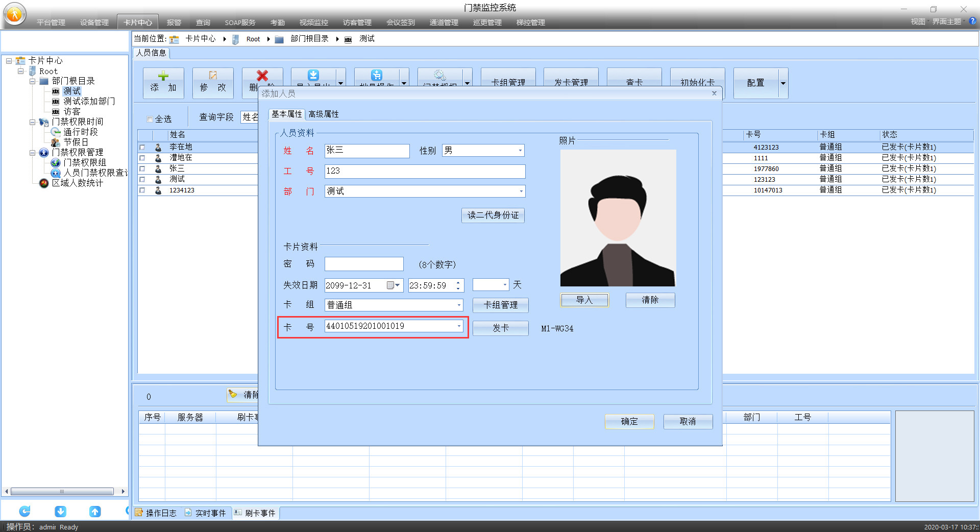980x532 pixels.
Task: Click the orange application logo button
Action: pos(15,14)
